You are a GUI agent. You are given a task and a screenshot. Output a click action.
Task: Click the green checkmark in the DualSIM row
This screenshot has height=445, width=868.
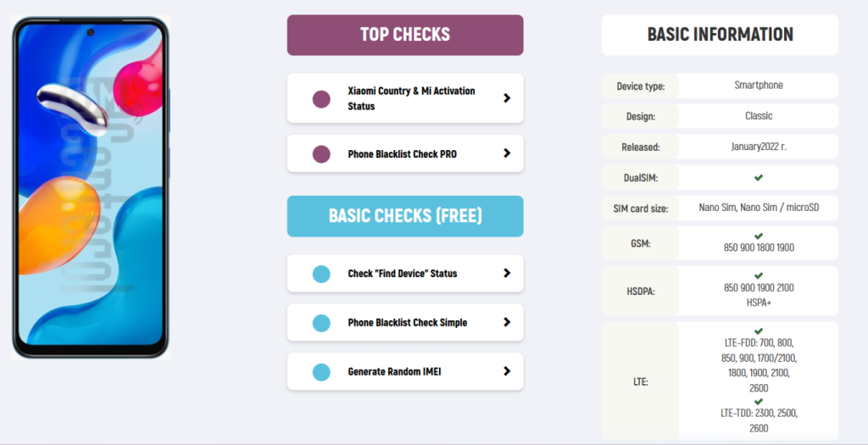(x=759, y=178)
